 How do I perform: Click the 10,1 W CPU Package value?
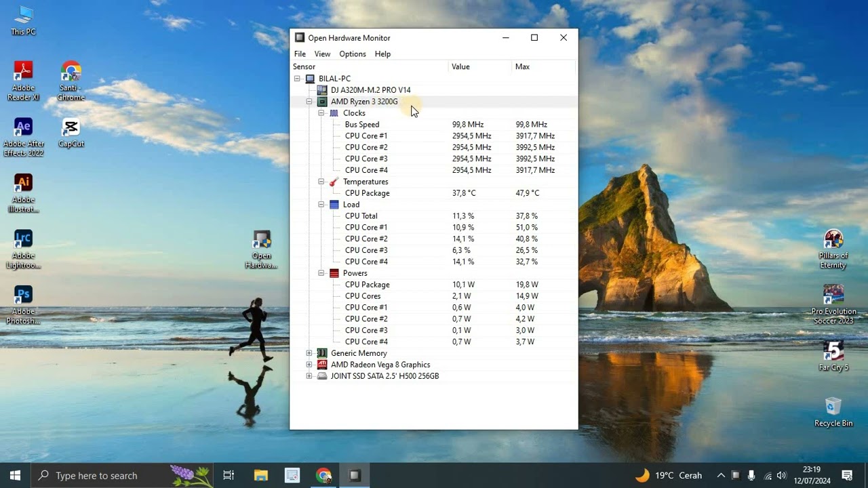click(463, 285)
